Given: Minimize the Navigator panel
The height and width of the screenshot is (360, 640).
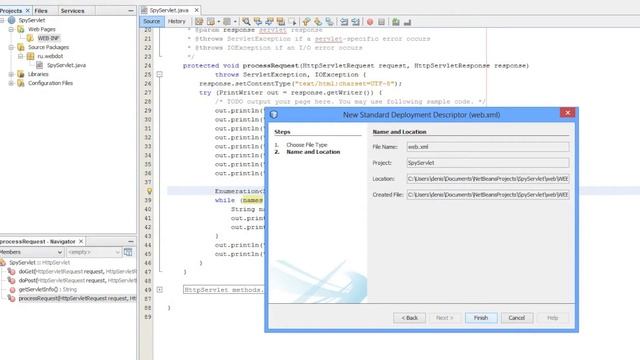Looking at the screenshot, I should pos(131,242).
